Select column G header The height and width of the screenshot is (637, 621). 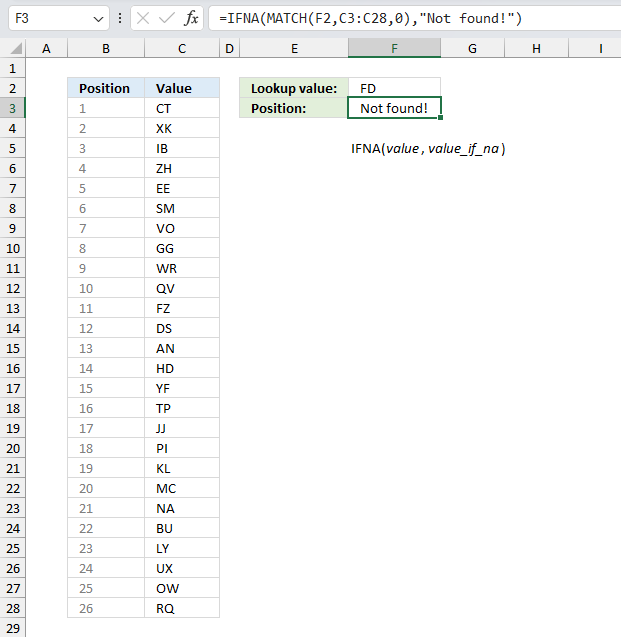[x=472, y=49]
